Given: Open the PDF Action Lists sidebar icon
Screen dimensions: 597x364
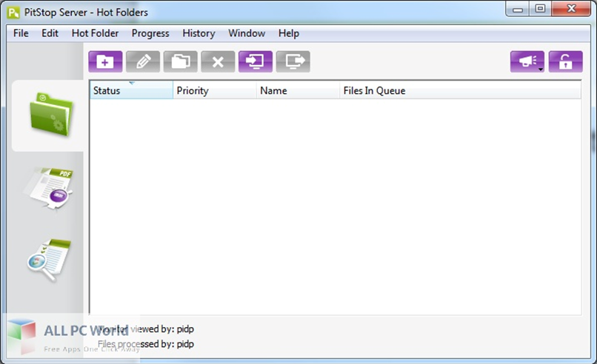Looking at the screenshot, I should pos(50,187).
